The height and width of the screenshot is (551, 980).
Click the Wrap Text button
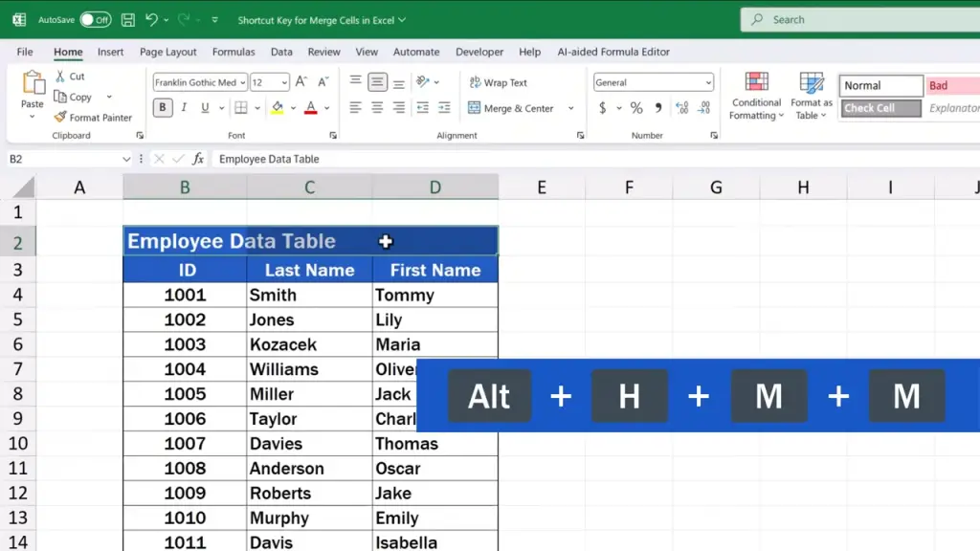coord(499,83)
